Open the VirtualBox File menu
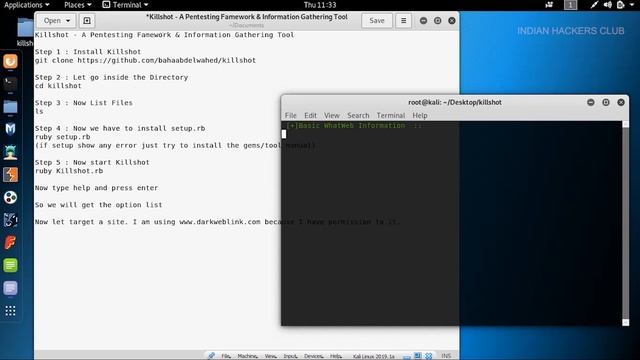640x360 pixels. 226,356
